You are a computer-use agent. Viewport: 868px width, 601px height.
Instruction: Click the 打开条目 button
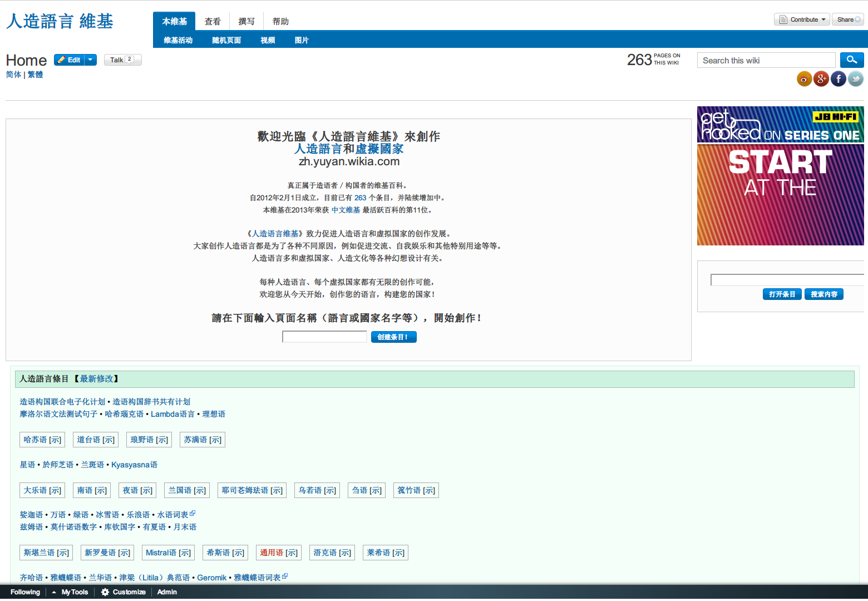pyautogui.click(x=782, y=294)
